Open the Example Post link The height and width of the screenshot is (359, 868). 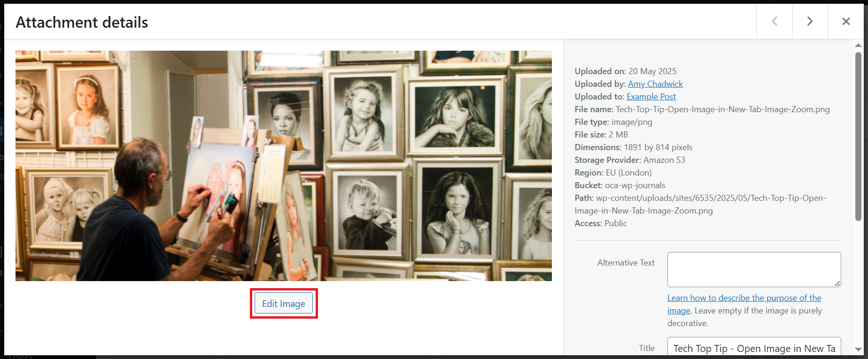point(651,97)
